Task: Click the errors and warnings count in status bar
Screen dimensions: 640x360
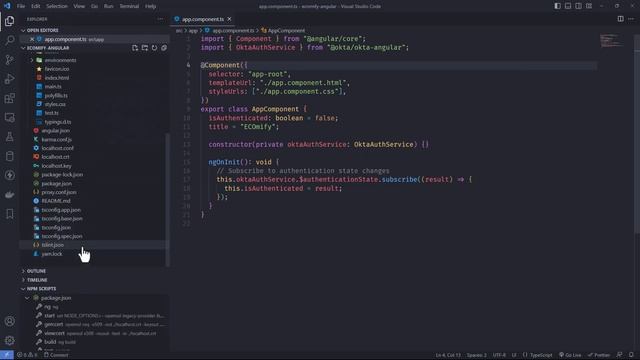Action: coord(27,355)
